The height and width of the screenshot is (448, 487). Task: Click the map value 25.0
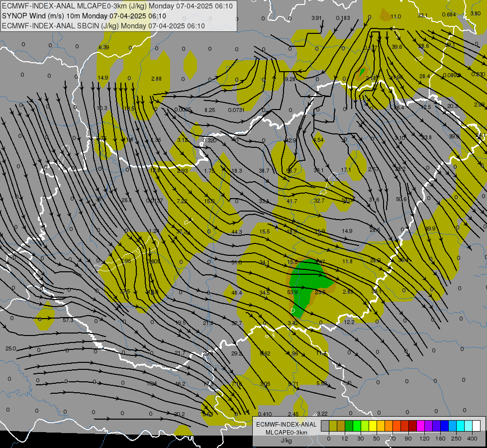click(x=10, y=348)
